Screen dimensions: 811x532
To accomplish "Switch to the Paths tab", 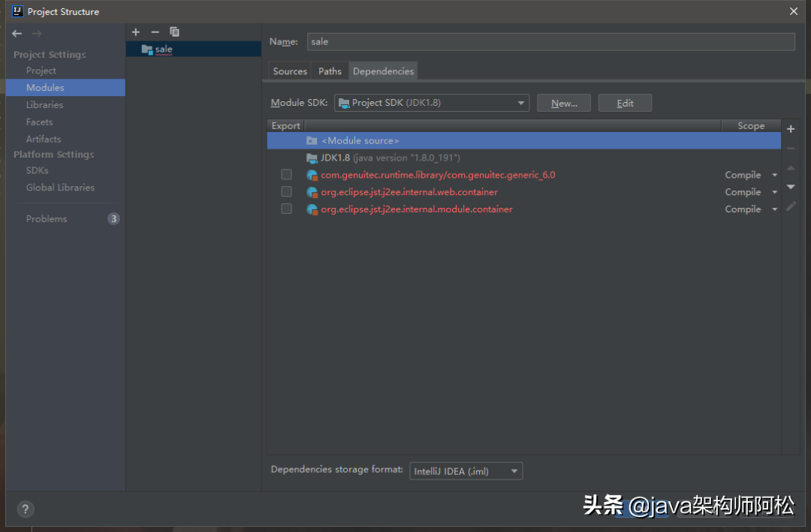I will click(330, 71).
